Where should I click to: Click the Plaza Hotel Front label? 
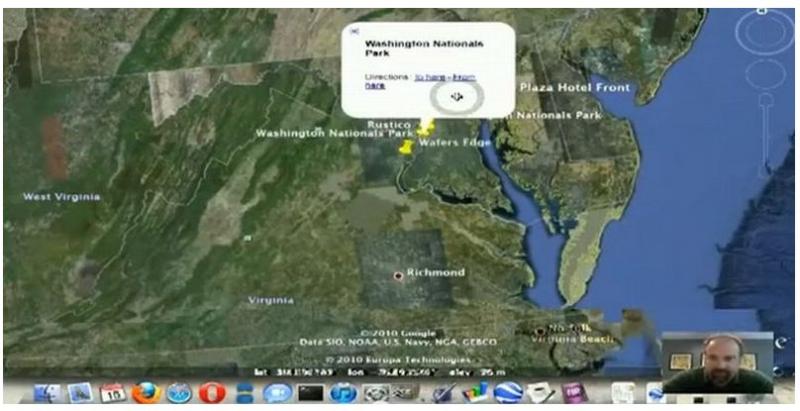575,88
